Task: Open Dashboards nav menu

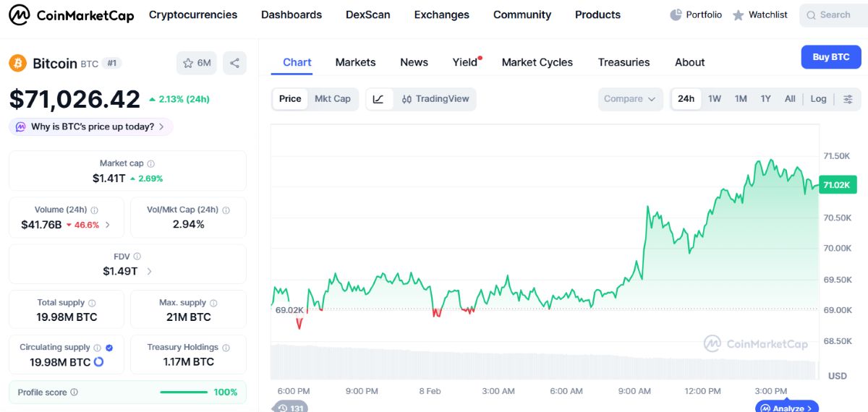Action: (292, 14)
